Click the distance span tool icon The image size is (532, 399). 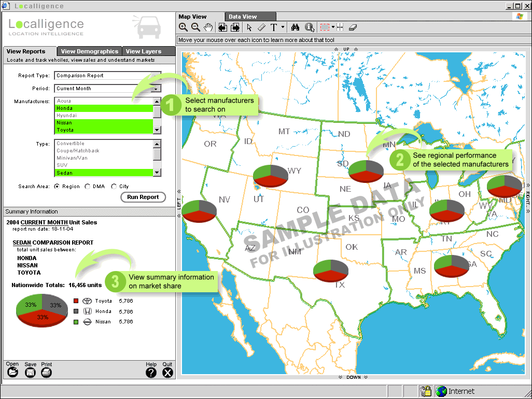pos(340,27)
